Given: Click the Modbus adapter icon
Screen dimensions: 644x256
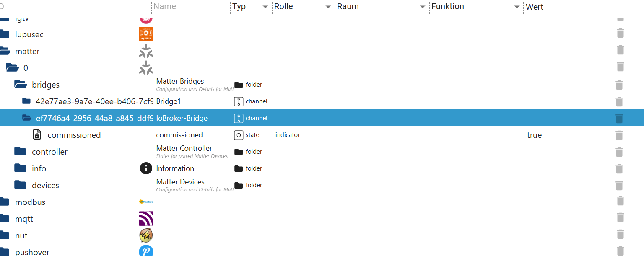Looking at the screenshot, I should (146, 202).
